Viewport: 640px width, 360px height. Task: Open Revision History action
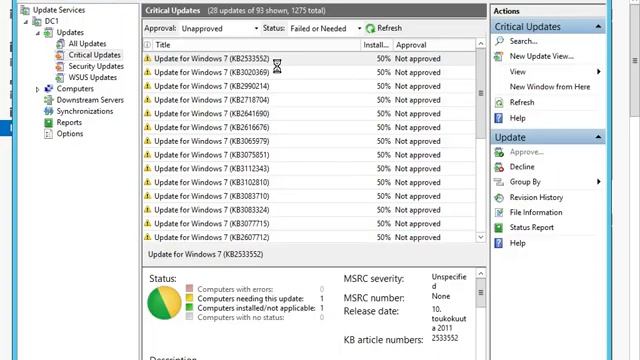click(536, 197)
